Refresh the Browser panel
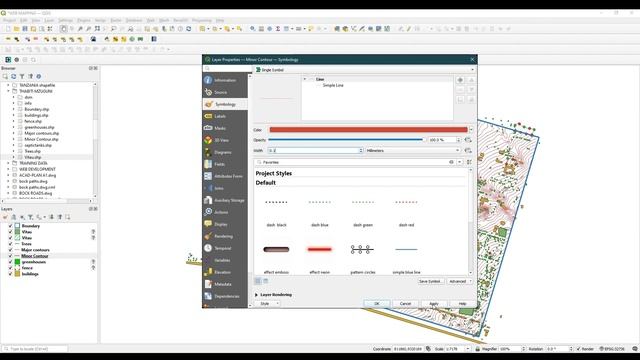640x360 pixels. click(13, 76)
